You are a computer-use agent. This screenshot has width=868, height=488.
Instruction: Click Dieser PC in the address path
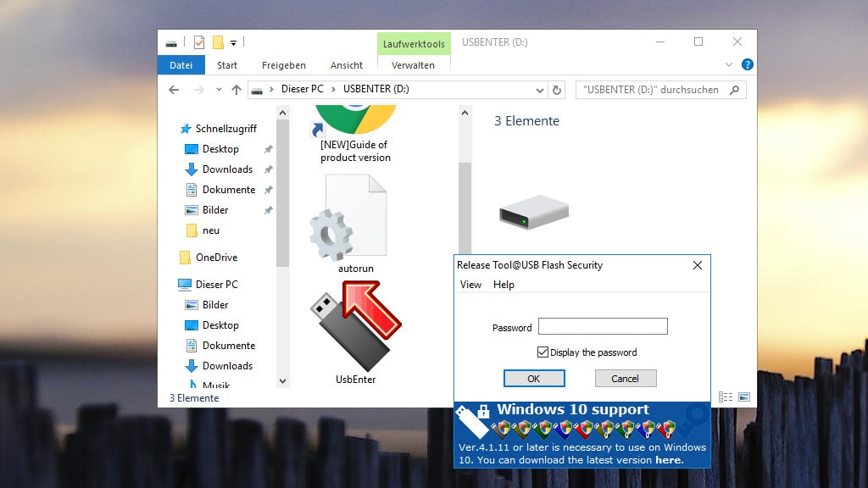(x=303, y=89)
